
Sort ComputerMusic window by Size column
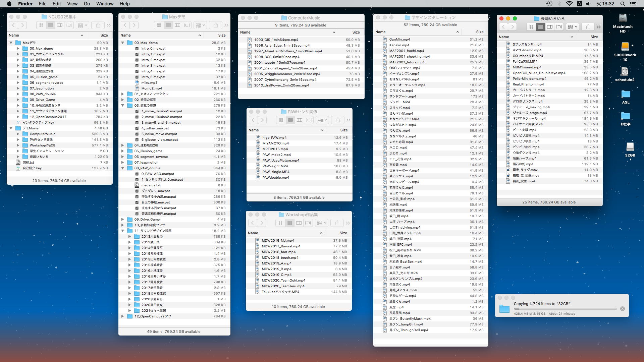[356, 32]
